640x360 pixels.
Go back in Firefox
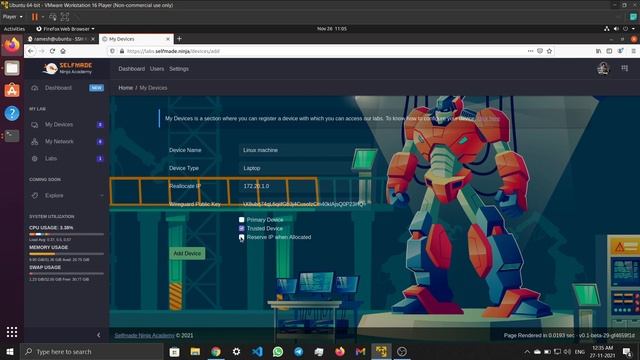pos(31,51)
